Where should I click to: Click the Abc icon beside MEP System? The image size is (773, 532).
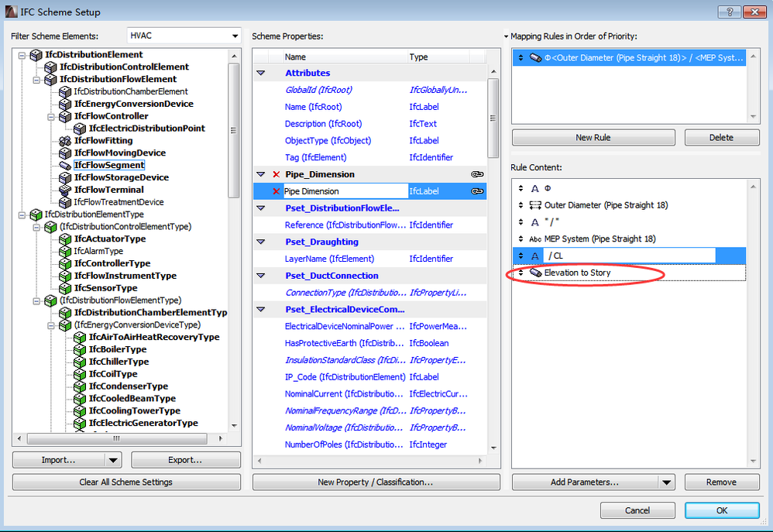[536, 239]
